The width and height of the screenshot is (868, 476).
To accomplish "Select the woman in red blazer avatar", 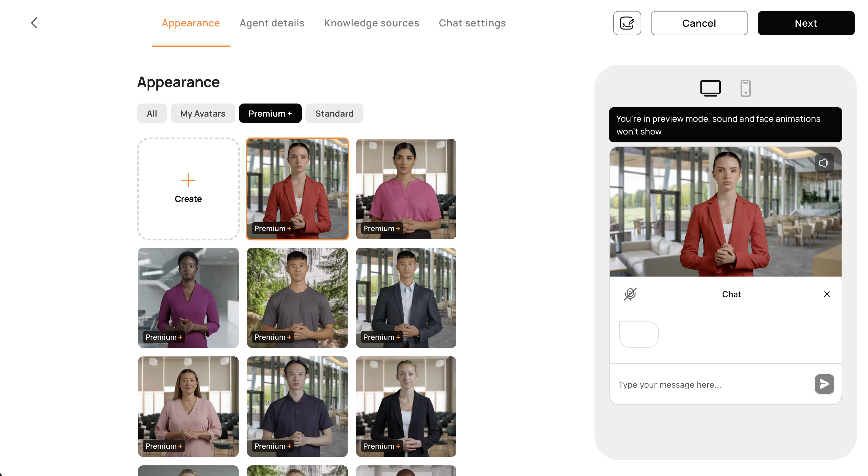I will [x=297, y=189].
